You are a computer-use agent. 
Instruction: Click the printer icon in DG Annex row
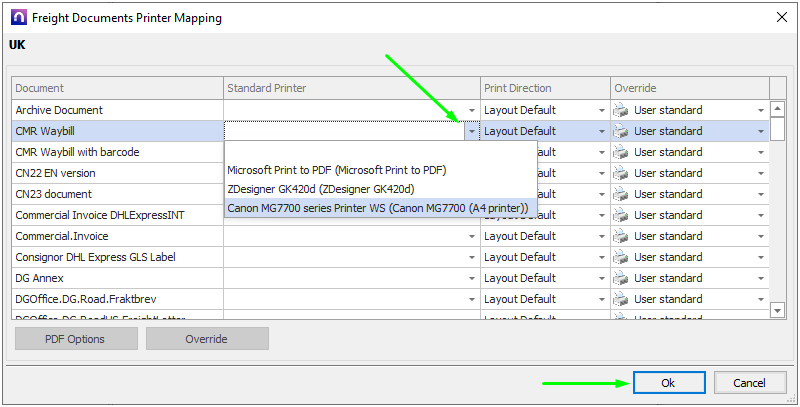tap(621, 278)
